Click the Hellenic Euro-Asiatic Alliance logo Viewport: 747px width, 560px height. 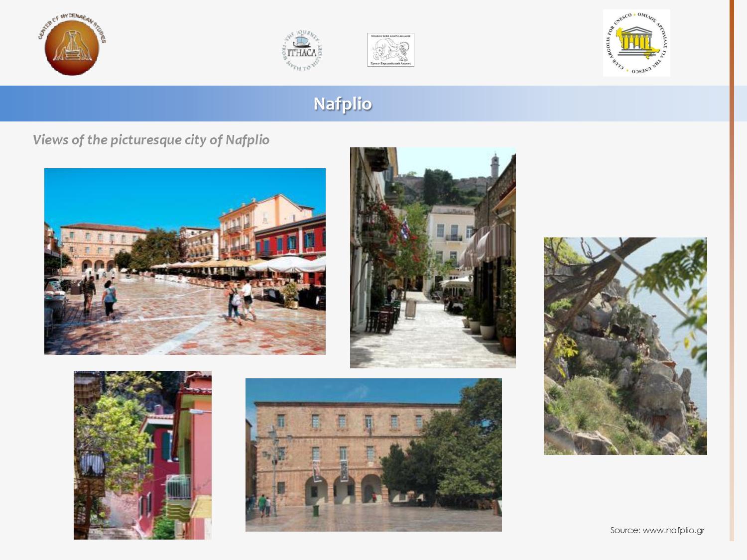pos(390,50)
